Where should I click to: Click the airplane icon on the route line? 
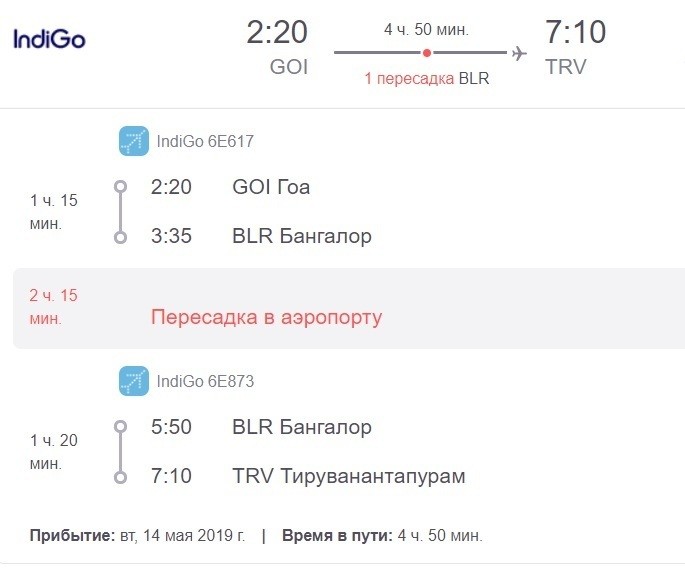[518, 53]
